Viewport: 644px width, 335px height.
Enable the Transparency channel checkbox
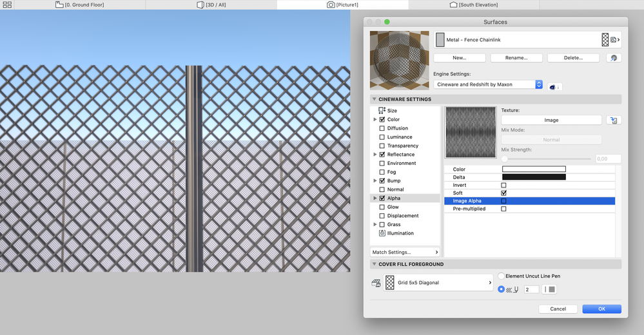(382, 146)
